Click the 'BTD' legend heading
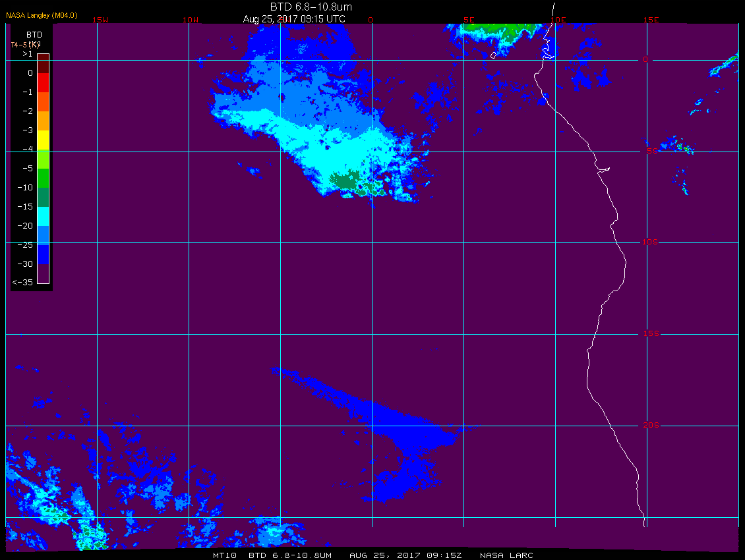The width and height of the screenshot is (745, 560). coord(34,35)
